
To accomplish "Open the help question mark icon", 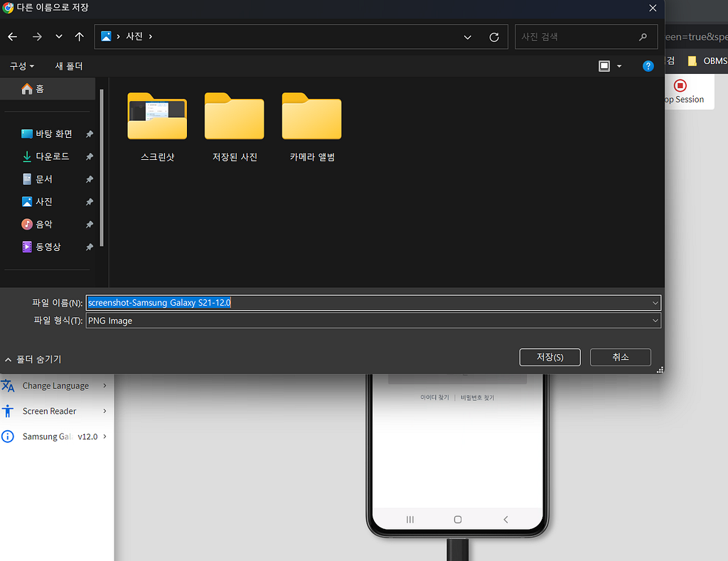I will (648, 66).
